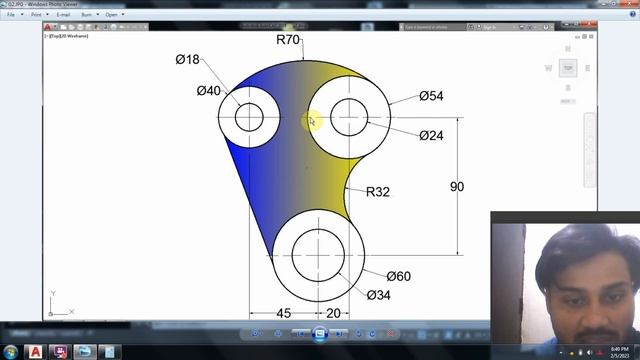
Task: Open the fifth taskbar app icon
Action: (109, 352)
